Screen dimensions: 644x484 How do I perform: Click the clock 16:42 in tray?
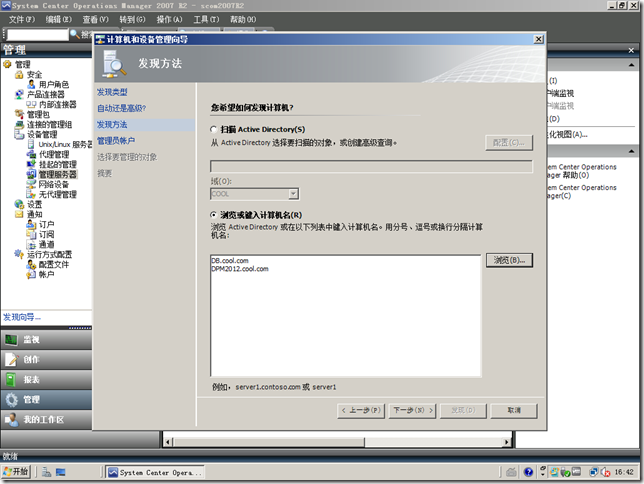[x=624, y=472]
